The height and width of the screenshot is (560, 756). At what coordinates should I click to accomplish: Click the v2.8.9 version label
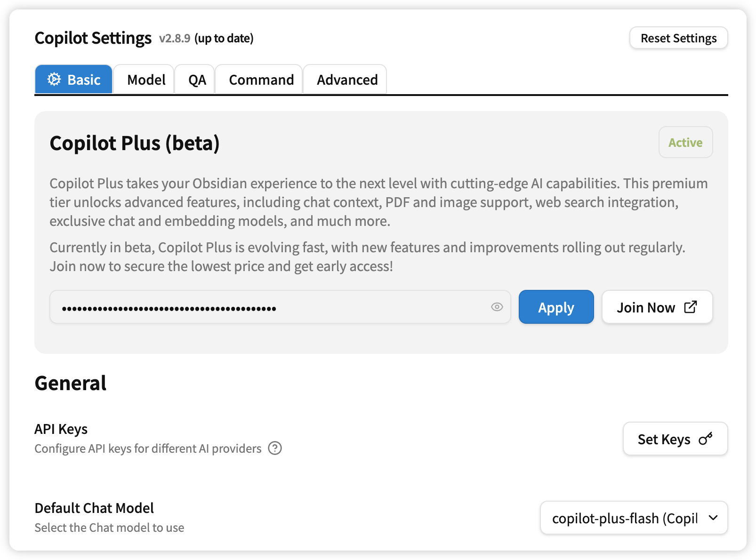pyautogui.click(x=175, y=39)
